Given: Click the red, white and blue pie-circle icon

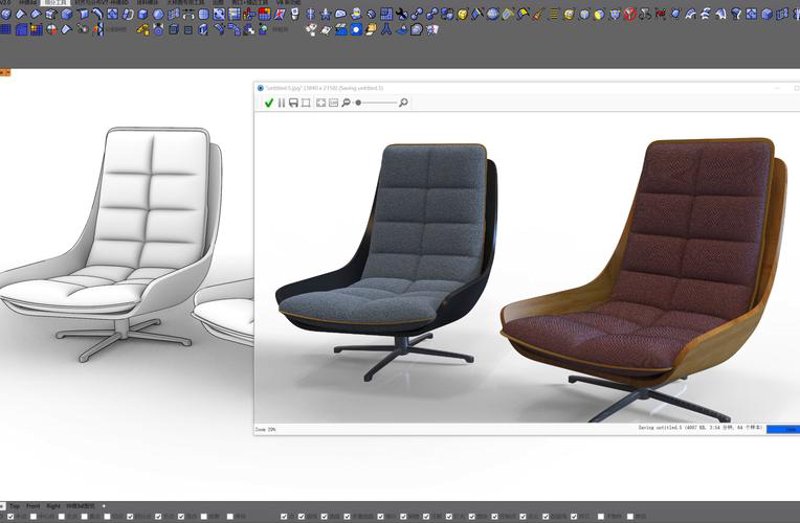Looking at the screenshot, I should [52, 30].
